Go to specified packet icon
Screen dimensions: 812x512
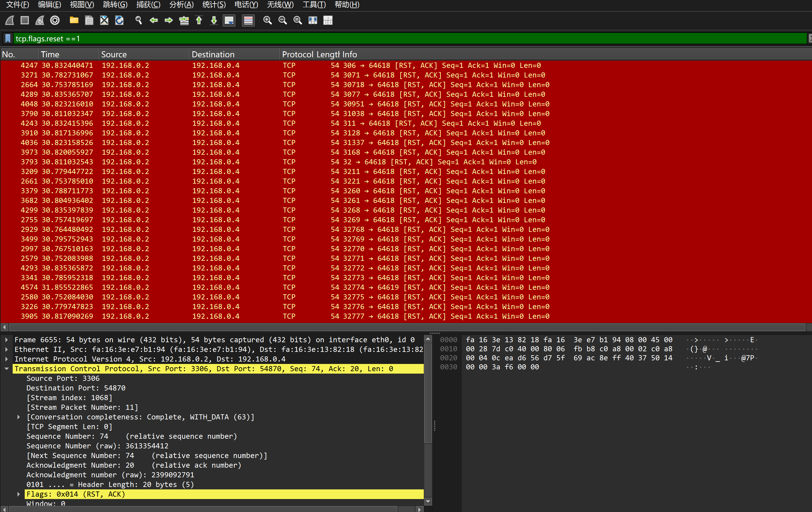pos(184,21)
